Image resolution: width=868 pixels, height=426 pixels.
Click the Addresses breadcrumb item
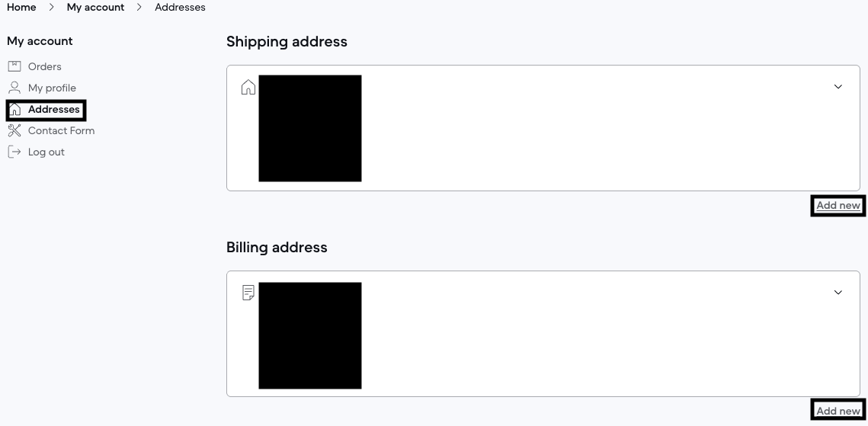coord(180,7)
